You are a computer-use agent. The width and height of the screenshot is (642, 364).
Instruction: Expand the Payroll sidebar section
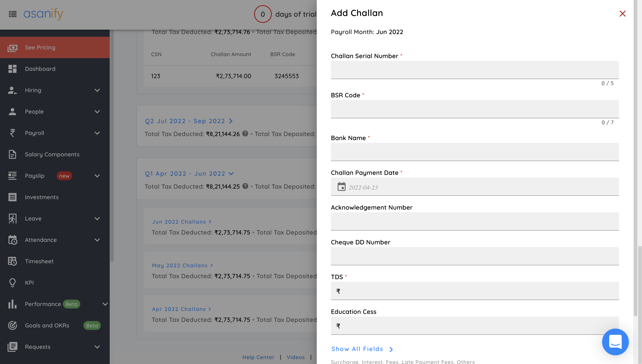97,133
